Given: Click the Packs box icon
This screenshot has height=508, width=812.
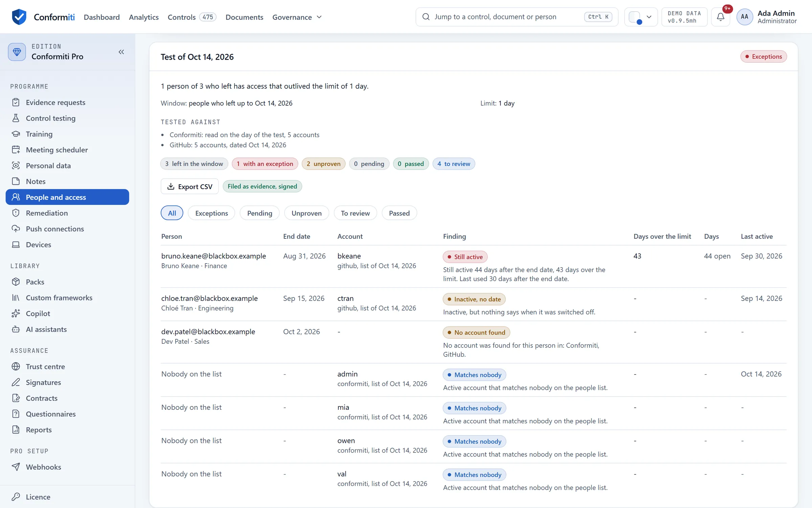Looking at the screenshot, I should coord(16,282).
